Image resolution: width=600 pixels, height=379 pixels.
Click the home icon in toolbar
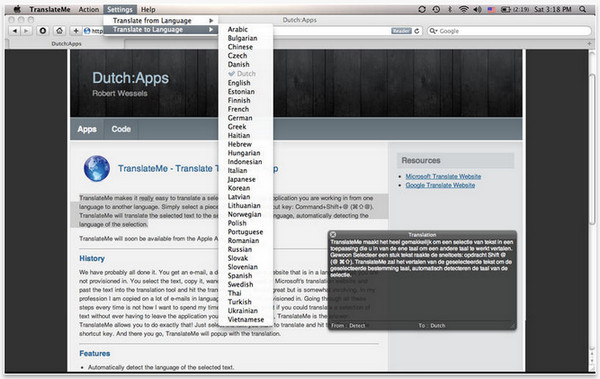59,31
